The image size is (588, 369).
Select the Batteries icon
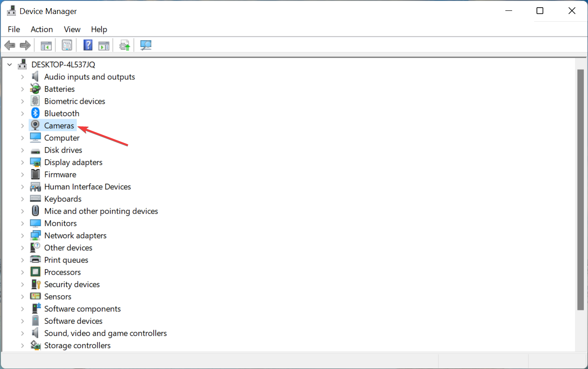click(x=35, y=89)
